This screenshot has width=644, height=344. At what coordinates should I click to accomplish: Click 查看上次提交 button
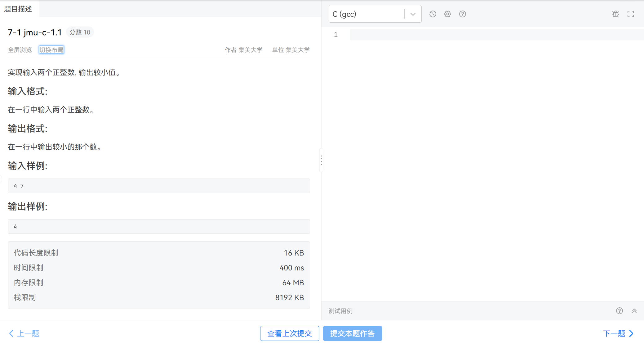289,333
